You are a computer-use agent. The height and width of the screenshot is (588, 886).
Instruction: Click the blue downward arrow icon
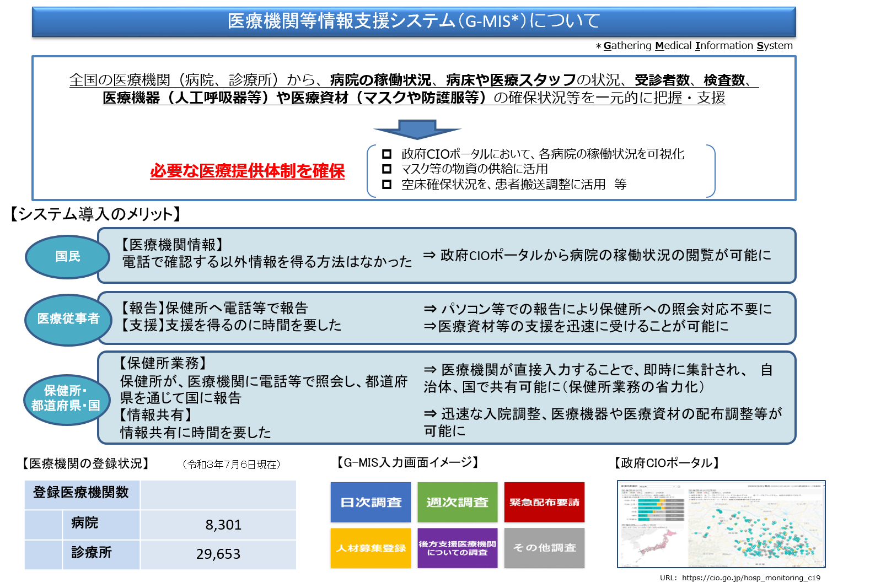(x=417, y=129)
